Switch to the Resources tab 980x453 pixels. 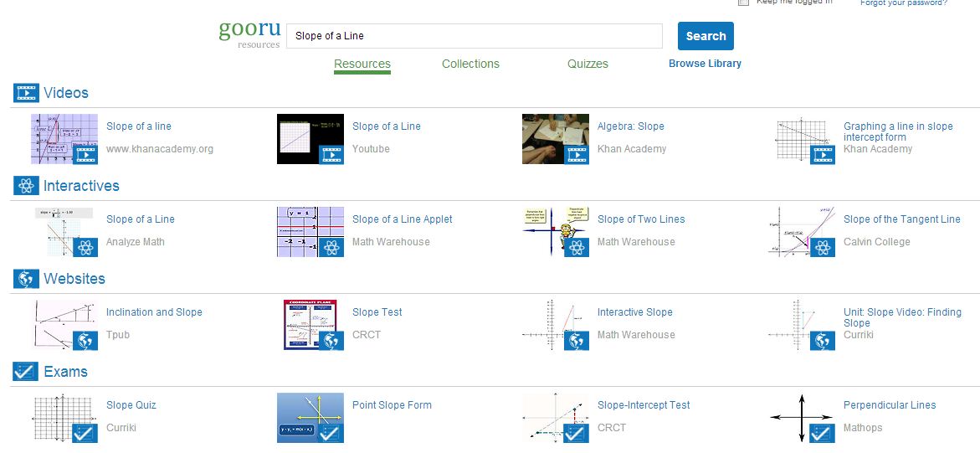click(362, 64)
